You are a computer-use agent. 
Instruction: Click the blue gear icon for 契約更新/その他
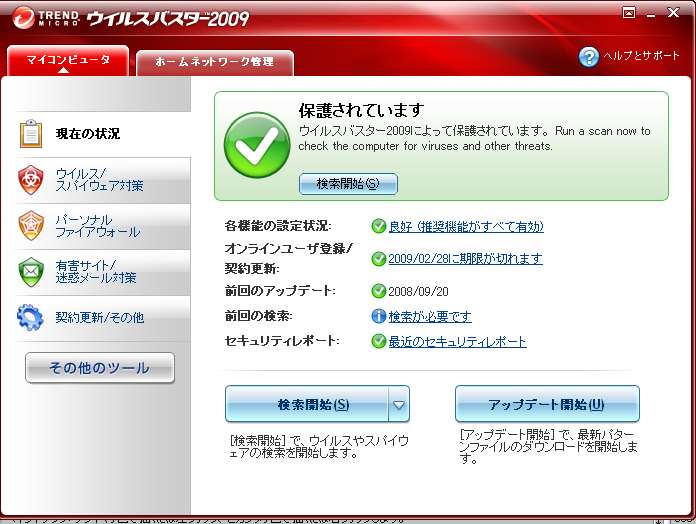click(x=30, y=317)
